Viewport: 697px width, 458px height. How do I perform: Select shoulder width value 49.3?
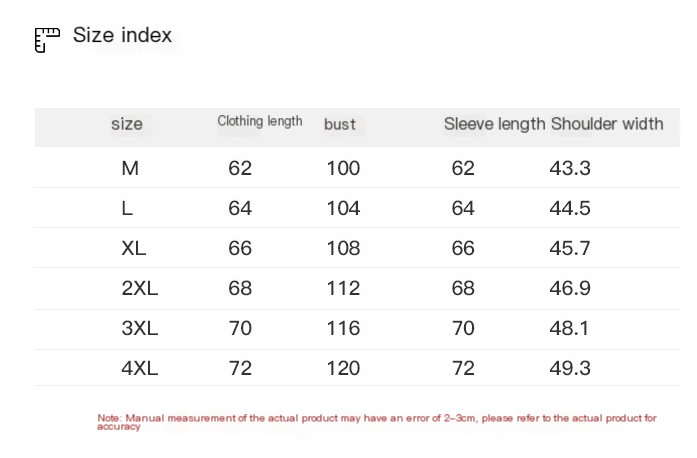click(570, 368)
